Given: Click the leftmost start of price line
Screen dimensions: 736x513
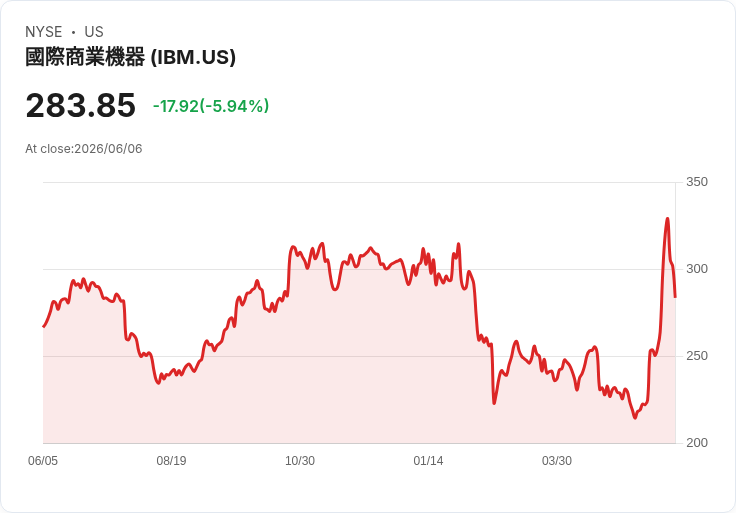Looking at the screenshot, I should pyautogui.click(x=44, y=326).
